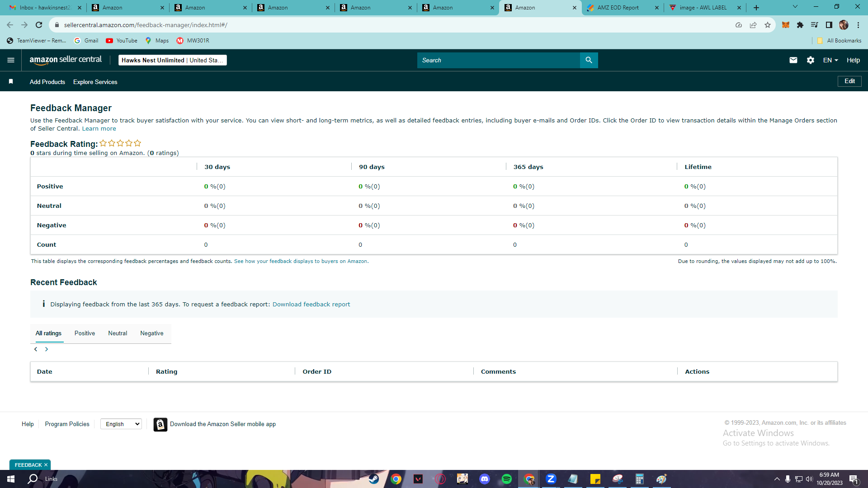The height and width of the screenshot is (488, 868).
Task: Open the Seller Central hamburger menu
Action: pyautogui.click(x=11, y=60)
